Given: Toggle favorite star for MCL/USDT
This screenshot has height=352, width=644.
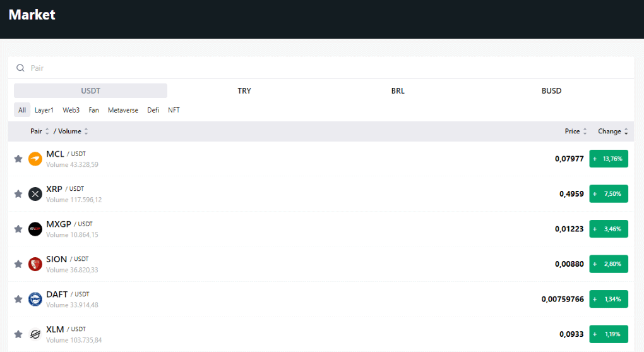Looking at the screenshot, I should coord(18,159).
